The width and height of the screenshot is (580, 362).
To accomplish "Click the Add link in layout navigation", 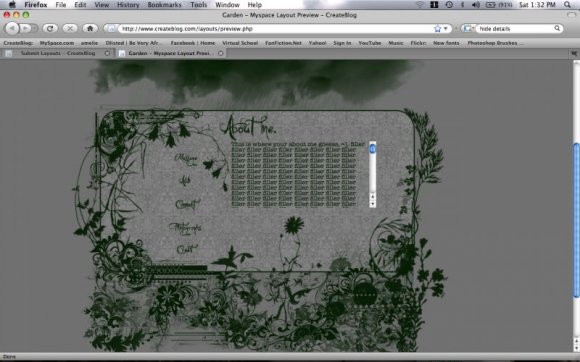I will coord(185,180).
